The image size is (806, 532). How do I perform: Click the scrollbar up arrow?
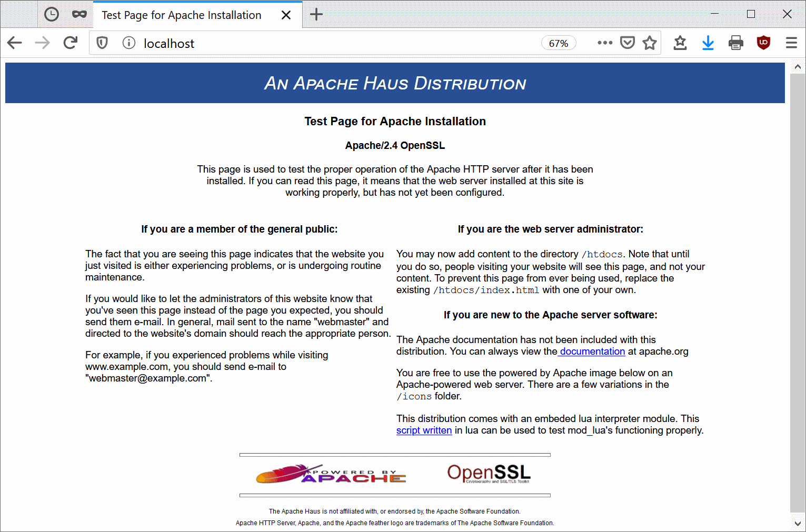click(x=798, y=67)
